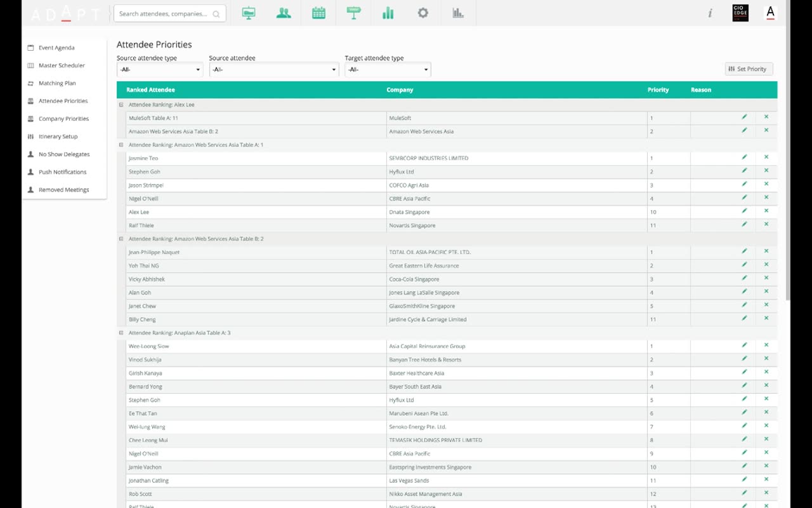Delete the MuleSoft Table A: 11 row

click(x=766, y=117)
